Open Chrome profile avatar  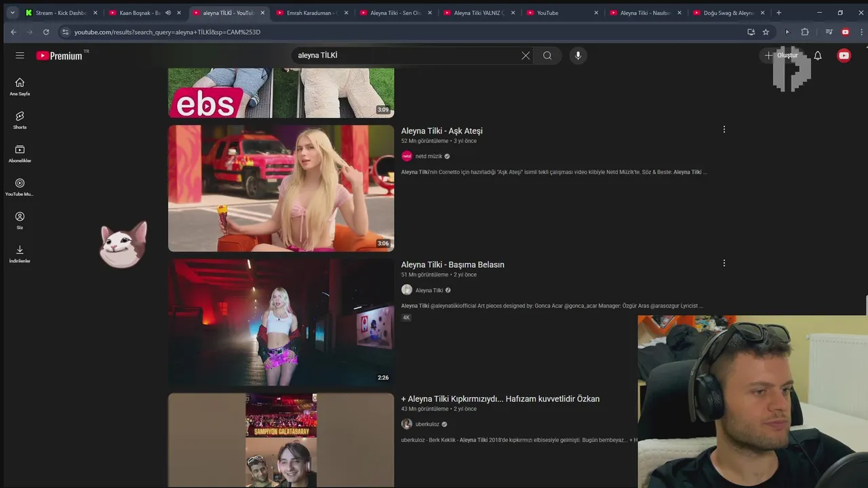pyautogui.click(x=845, y=32)
